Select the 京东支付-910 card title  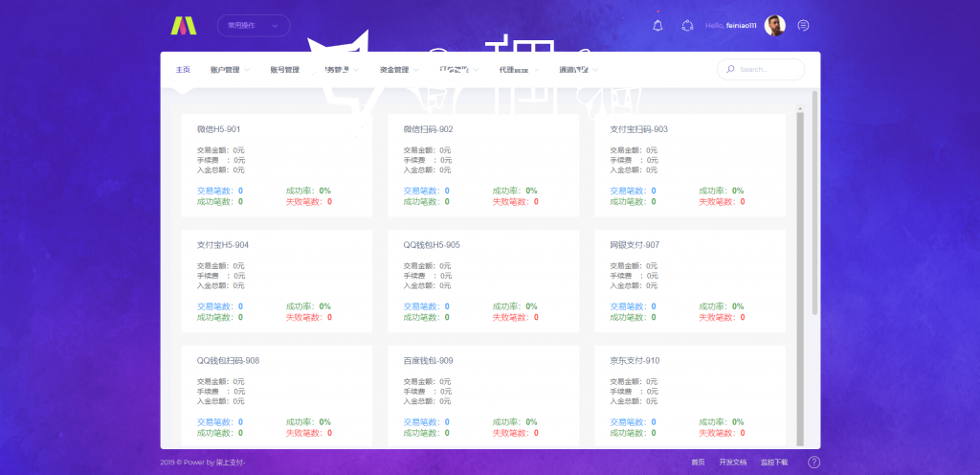point(635,361)
